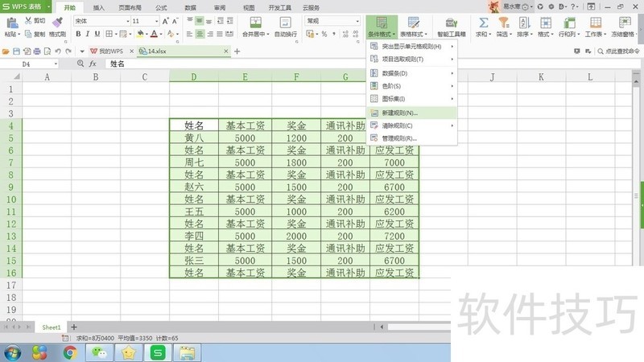Select New Rule (新建规则) menu entry
Screen dimensions: 644x362
coord(412,113)
